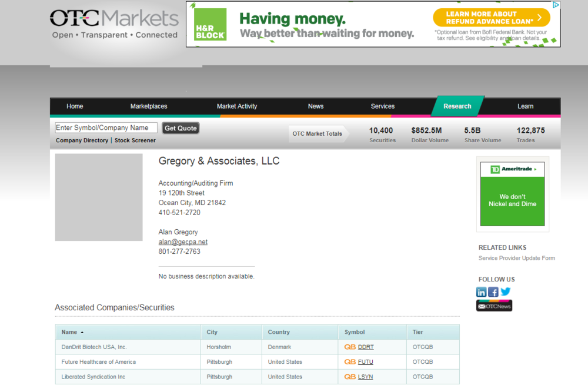This screenshot has height=389, width=588.
Task: Click the Having money banner headline
Action: point(292,19)
